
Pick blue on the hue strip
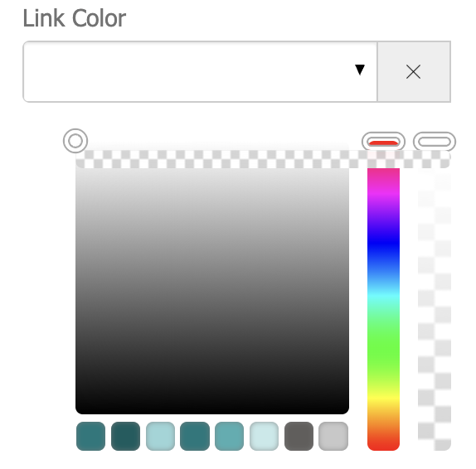pyautogui.click(x=383, y=242)
